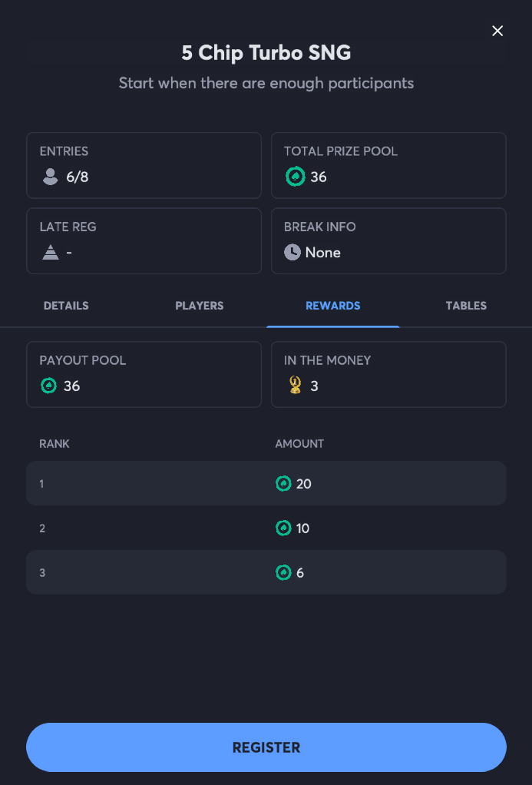Show the Tables tab
The image size is (532, 785).
click(x=466, y=306)
